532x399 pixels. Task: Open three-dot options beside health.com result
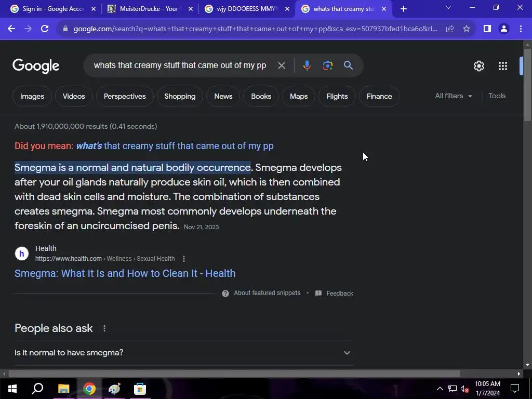coord(184,259)
